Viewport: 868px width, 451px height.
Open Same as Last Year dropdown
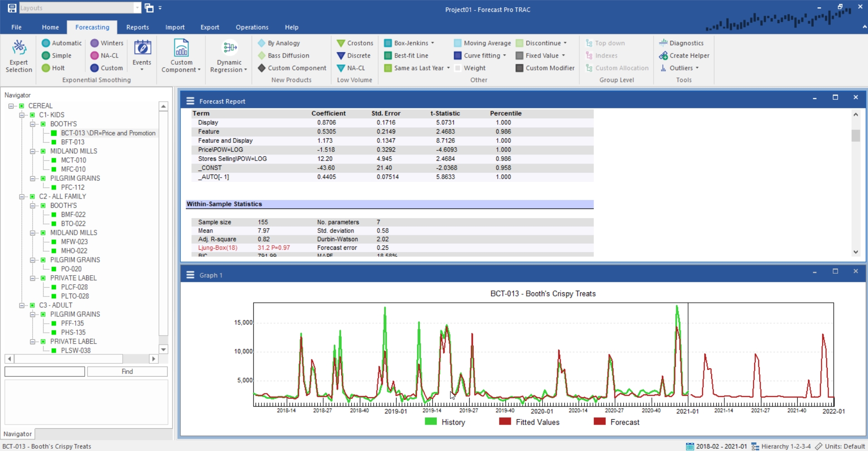(x=448, y=68)
